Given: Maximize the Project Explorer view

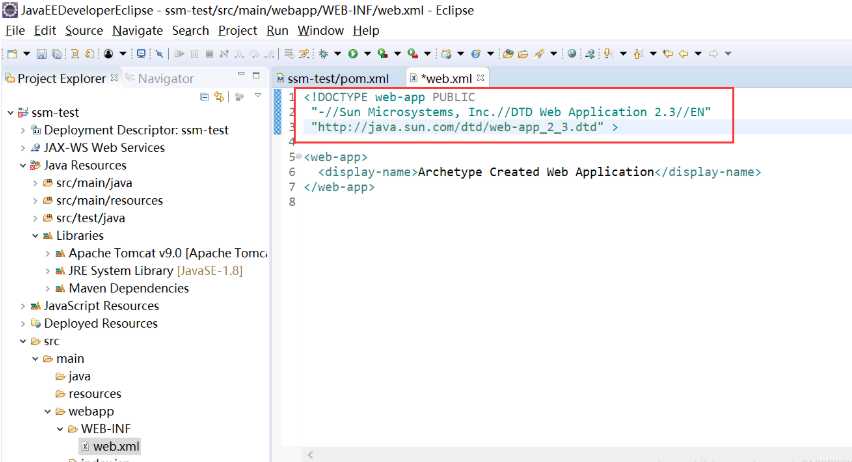Looking at the screenshot, I should pyautogui.click(x=256, y=76).
